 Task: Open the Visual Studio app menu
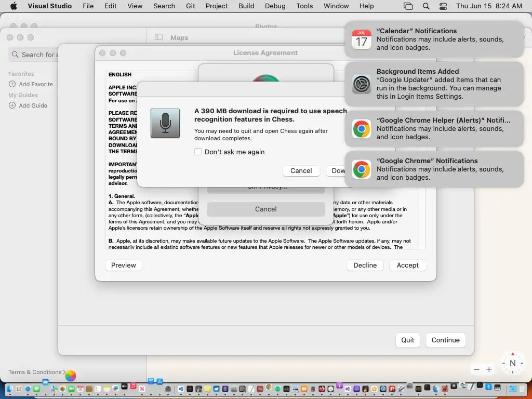point(49,6)
